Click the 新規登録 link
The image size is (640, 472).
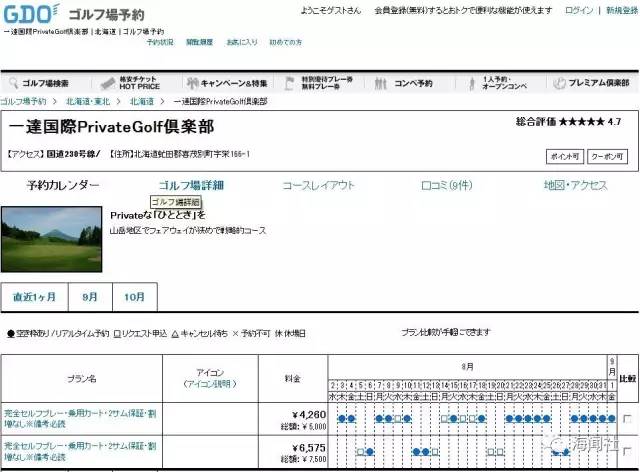[x=620, y=10]
